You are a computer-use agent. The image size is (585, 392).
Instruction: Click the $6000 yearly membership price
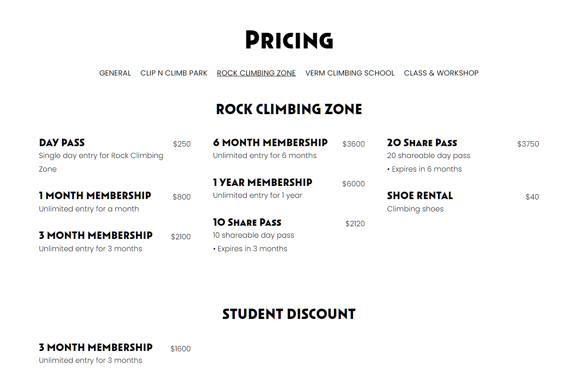pos(353,184)
